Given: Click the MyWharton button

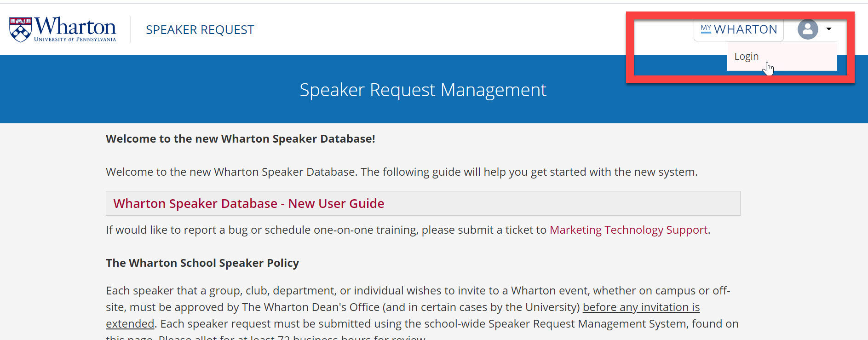Looking at the screenshot, I should click(738, 29).
